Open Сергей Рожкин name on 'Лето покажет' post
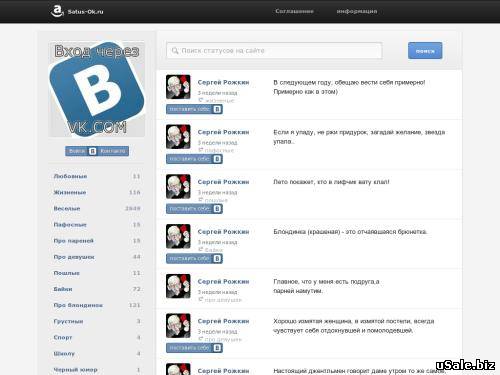This screenshot has width=500, height=375. pyautogui.click(x=223, y=182)
